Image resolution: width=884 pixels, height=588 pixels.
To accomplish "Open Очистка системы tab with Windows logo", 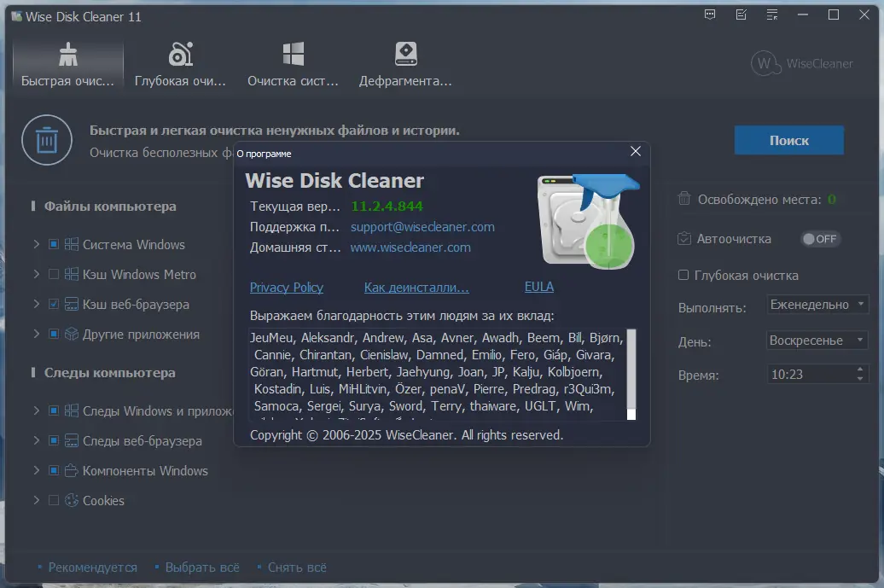I will tap(293, 64).
